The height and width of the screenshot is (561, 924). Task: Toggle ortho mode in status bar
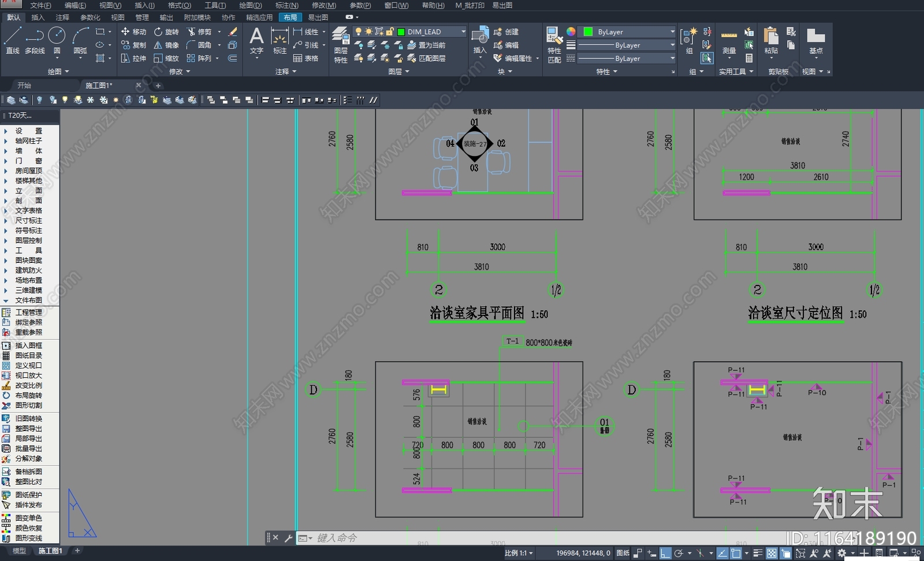click(665, 553)
